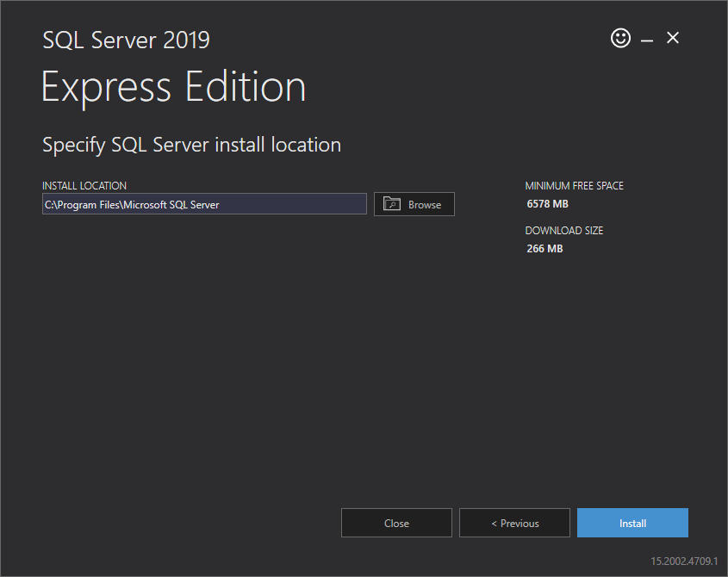Screen dimensions: 728x577
Task: Close the installer with the X icon
Action: coord(673,38)
